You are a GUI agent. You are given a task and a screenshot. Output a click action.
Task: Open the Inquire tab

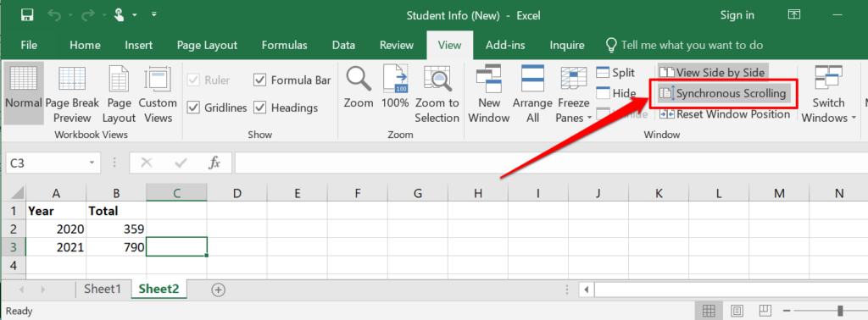567,46
